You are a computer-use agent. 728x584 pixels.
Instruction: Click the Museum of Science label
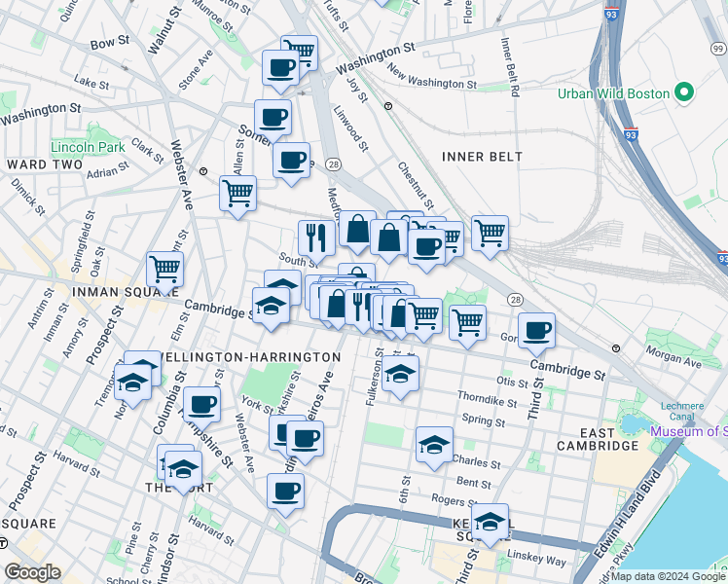click(x=688, y=431)
